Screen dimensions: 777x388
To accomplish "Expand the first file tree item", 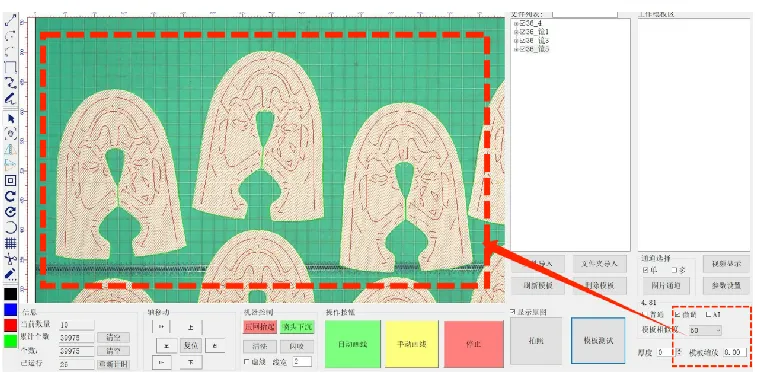I will (x=516, y=24).
